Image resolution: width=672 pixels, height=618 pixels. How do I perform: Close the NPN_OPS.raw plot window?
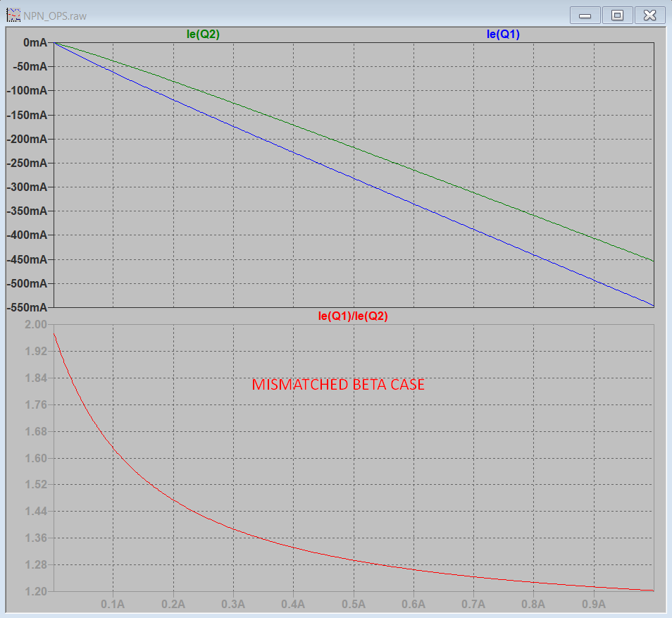click(x=649, y=16)
